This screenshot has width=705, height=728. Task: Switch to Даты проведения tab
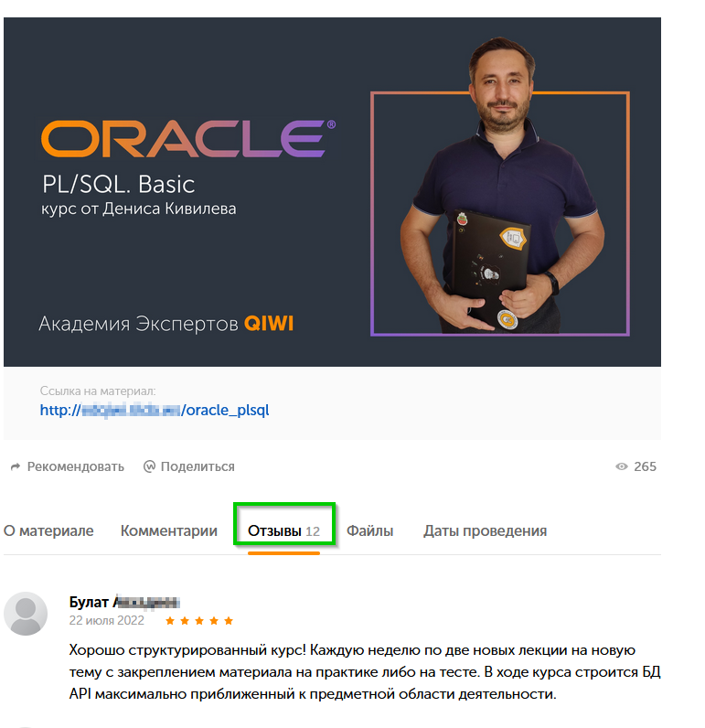coord(485,530)
